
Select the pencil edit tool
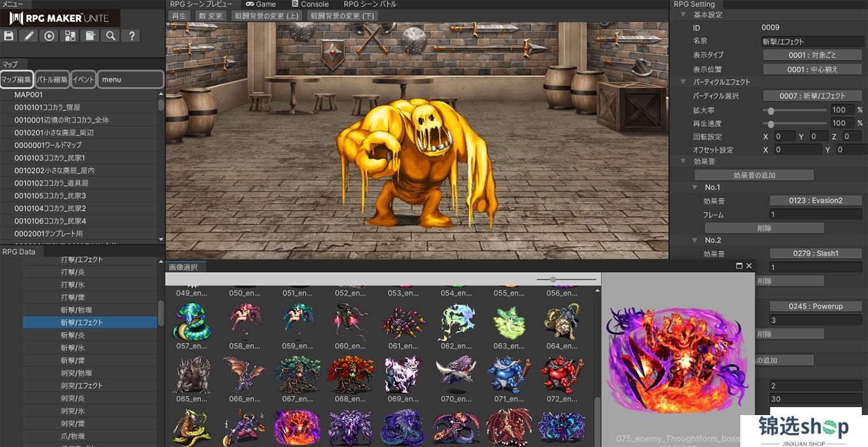click(29, 36)
